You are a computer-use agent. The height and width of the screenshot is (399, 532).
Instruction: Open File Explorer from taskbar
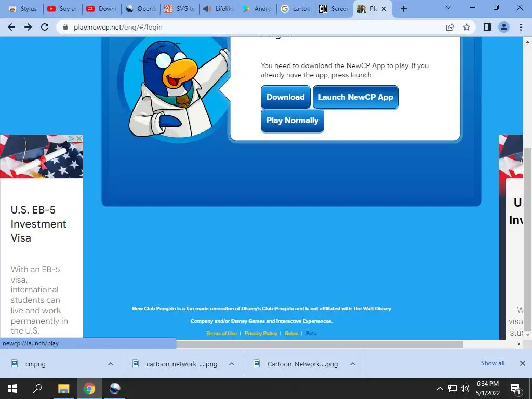(x=63, y=389)
